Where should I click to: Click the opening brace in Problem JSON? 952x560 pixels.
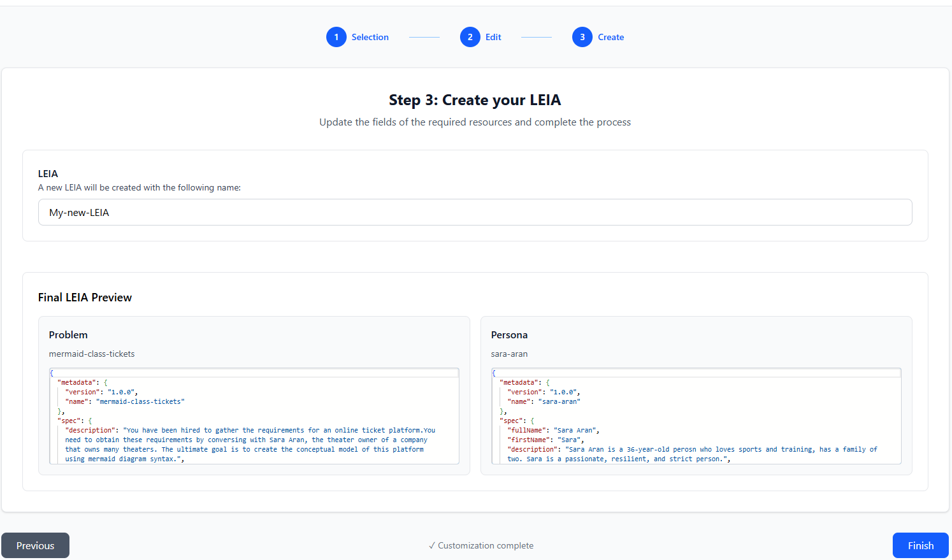coord(52,373)
